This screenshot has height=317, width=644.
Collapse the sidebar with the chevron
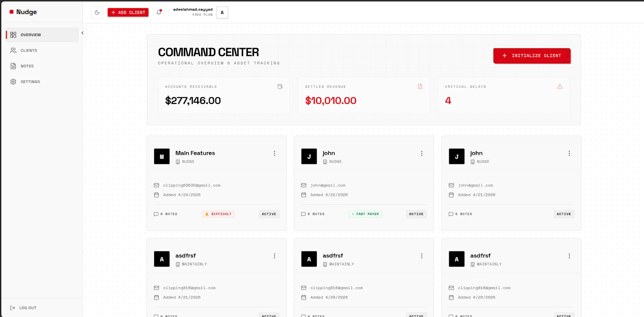83,33
